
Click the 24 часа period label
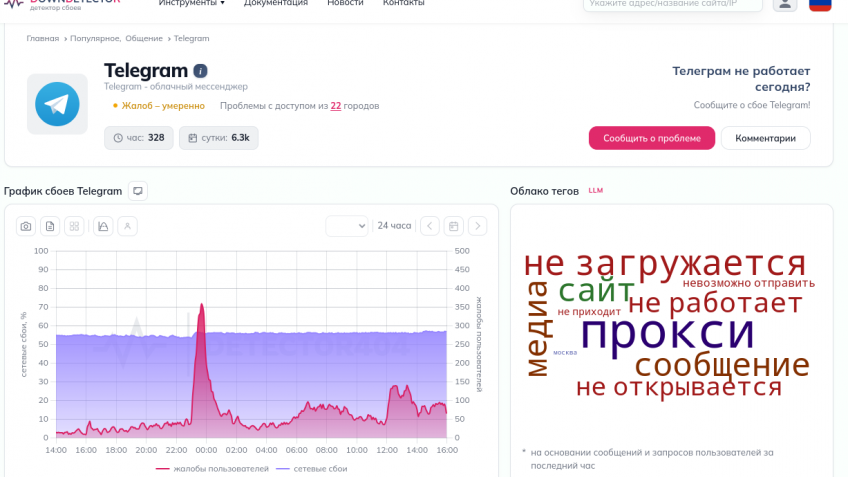394,226
